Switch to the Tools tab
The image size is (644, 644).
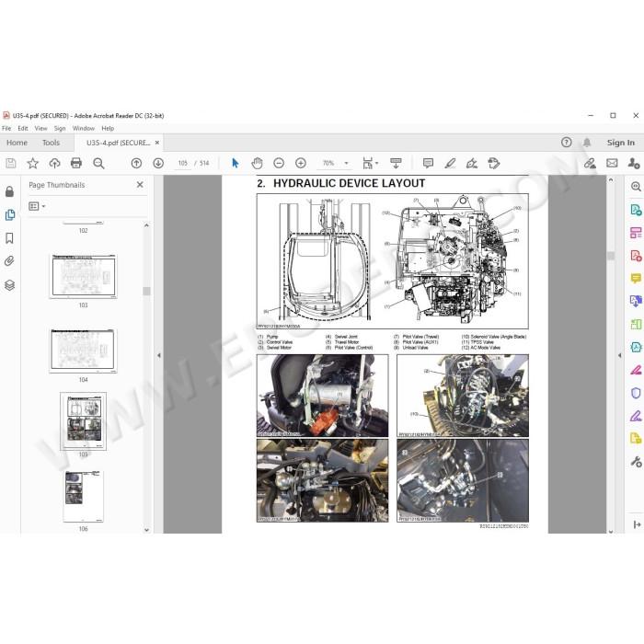pyautogui.click(x=51, y=143)
